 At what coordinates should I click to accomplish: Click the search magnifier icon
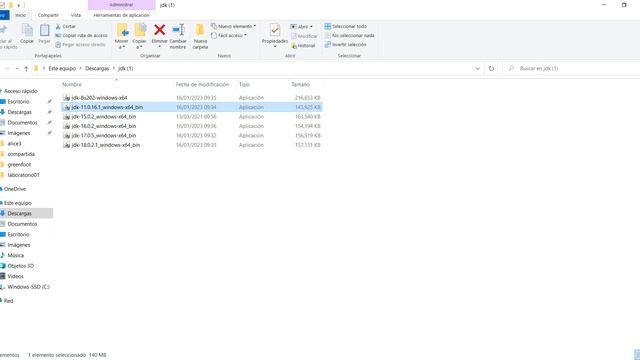(x=511, y=69)
